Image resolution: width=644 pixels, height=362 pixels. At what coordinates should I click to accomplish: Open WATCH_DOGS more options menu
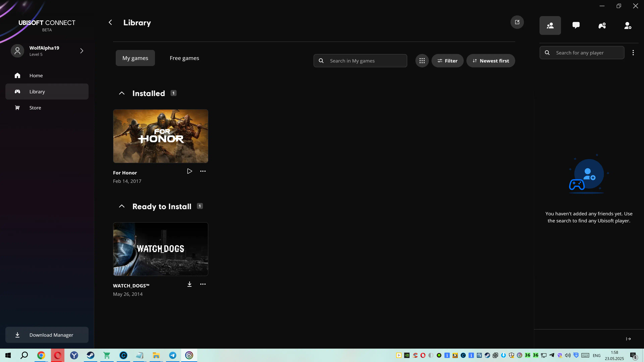click(203, 284)
